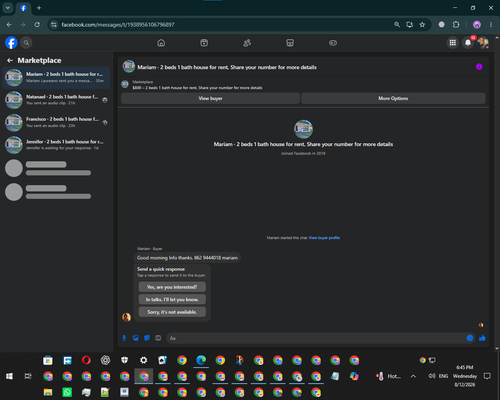Click the install app icon in address bar
Image resolution: width=500 pixels, height=400 pixels.
[x=410, y=25]
